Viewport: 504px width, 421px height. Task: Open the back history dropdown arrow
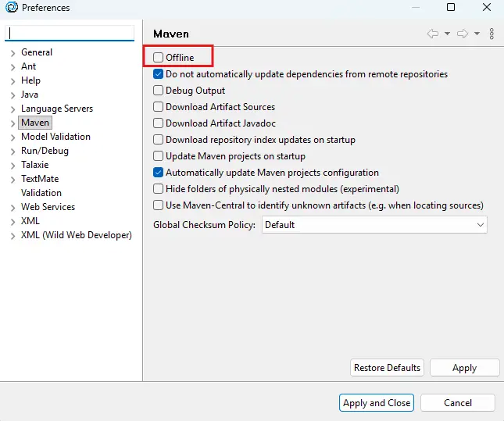447,34
